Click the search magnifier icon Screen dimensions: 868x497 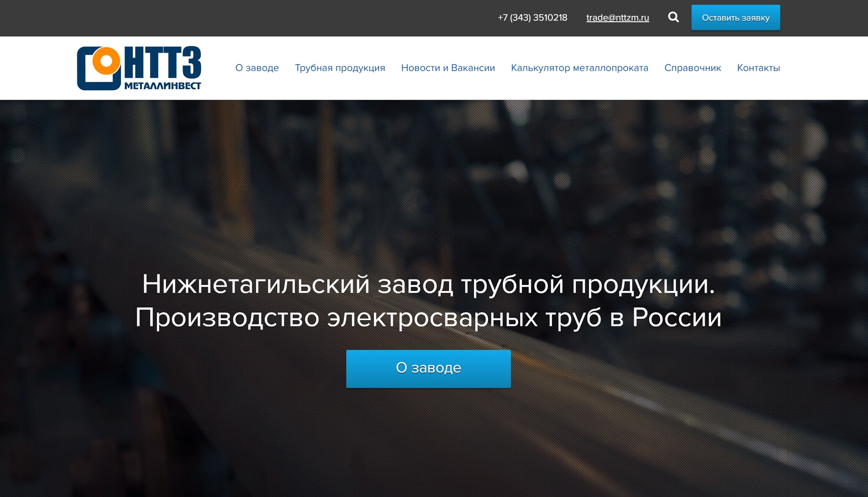pyautogui.click(x=673, y=17)
